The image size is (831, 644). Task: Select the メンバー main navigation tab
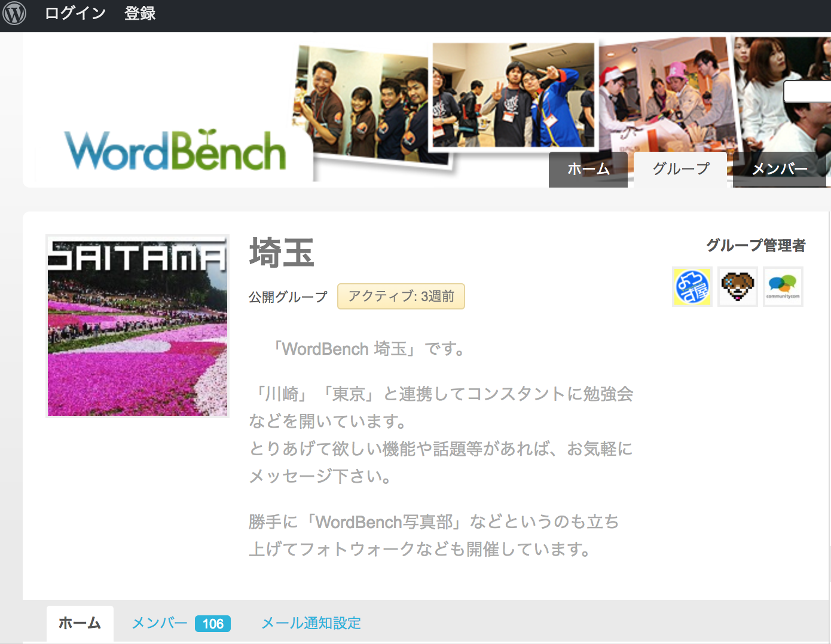tap(780, 169)
